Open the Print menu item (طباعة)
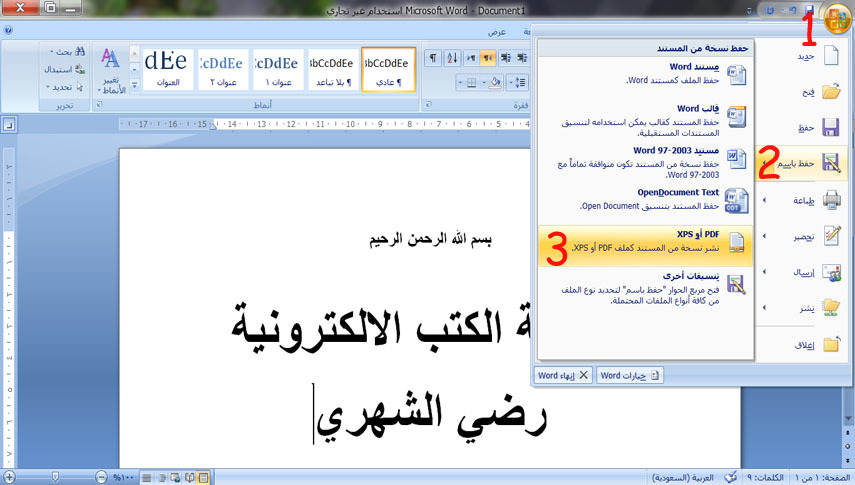Image resolution: width=855 pixels, height=485 pixels. 802,200
